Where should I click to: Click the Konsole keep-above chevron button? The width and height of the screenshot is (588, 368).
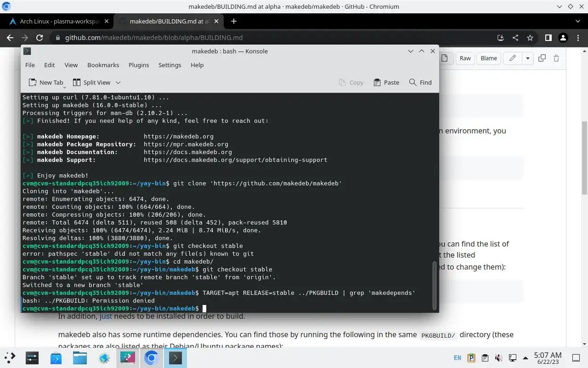[421, 51]
